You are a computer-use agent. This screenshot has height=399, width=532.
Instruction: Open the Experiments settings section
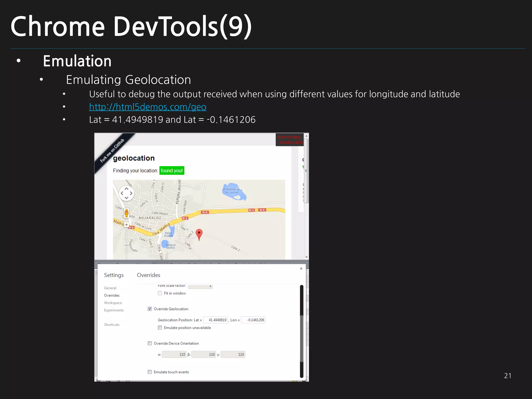pos(114,310)
